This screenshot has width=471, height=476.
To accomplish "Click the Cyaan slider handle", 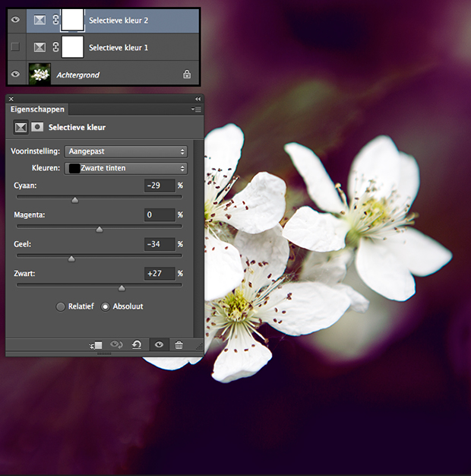I will point(75,200).
